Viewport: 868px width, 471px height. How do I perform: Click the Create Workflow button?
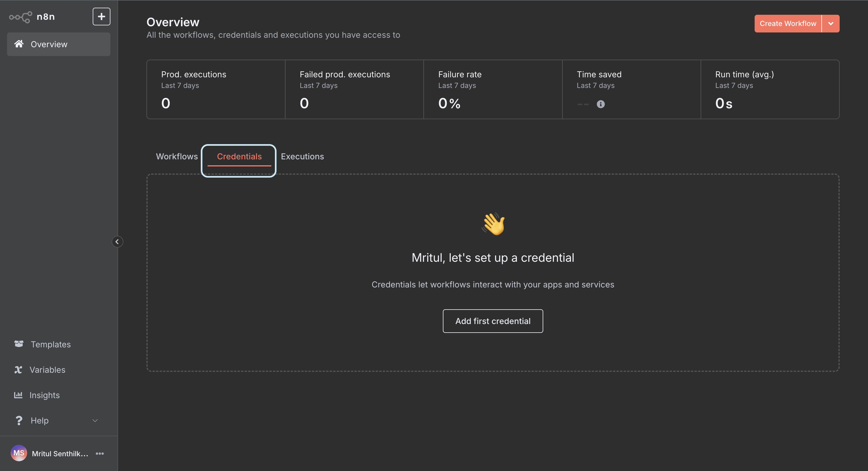788,24
